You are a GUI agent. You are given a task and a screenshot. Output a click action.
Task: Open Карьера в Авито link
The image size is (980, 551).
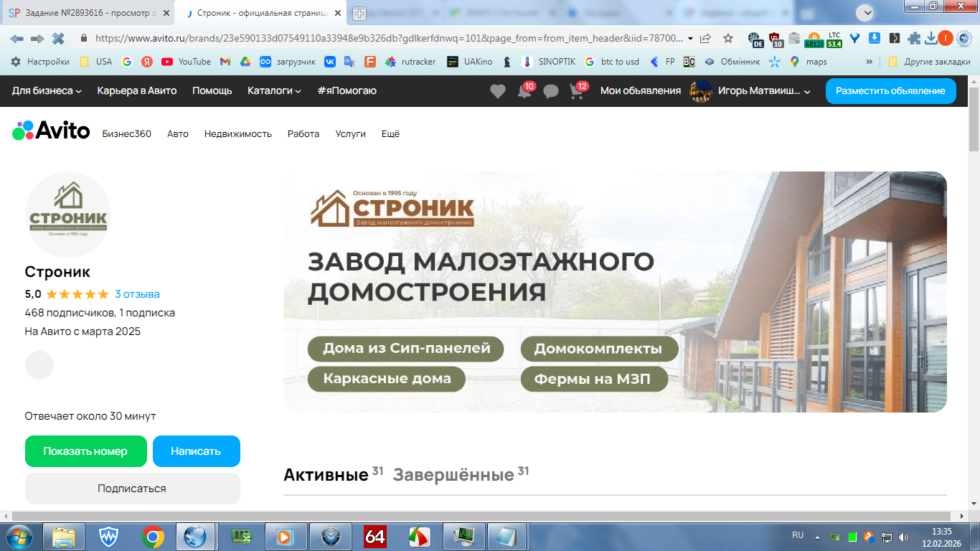click(x=137, y=90)
